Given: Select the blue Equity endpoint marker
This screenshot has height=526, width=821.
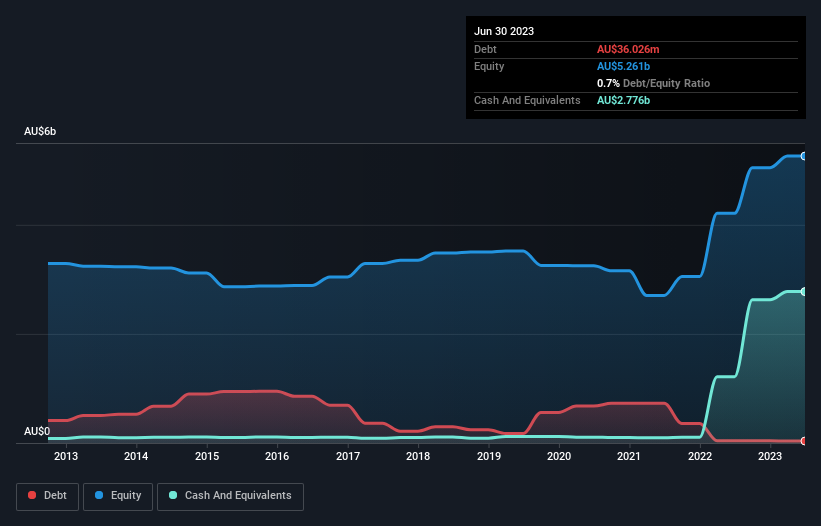Looking at the screenshot, I should click(x=804, y=156).
